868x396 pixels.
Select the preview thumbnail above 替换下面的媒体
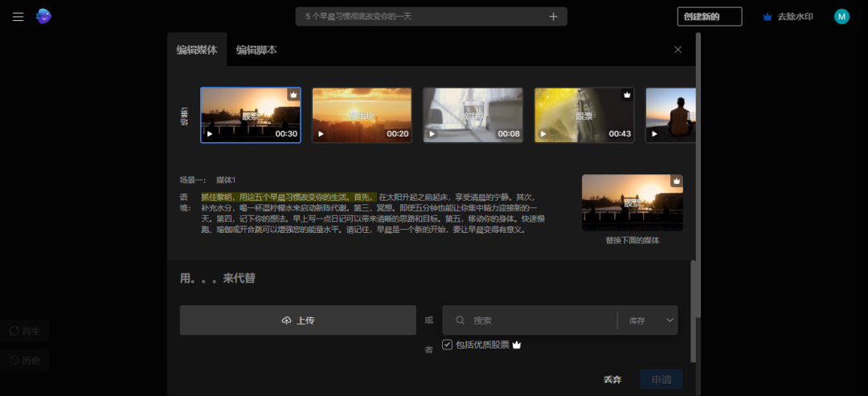coord(632,202)
